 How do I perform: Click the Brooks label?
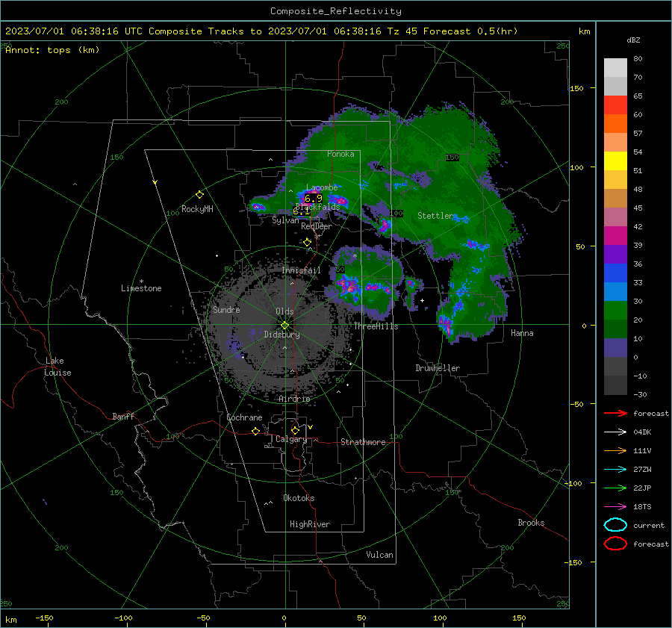click(531, 523)
